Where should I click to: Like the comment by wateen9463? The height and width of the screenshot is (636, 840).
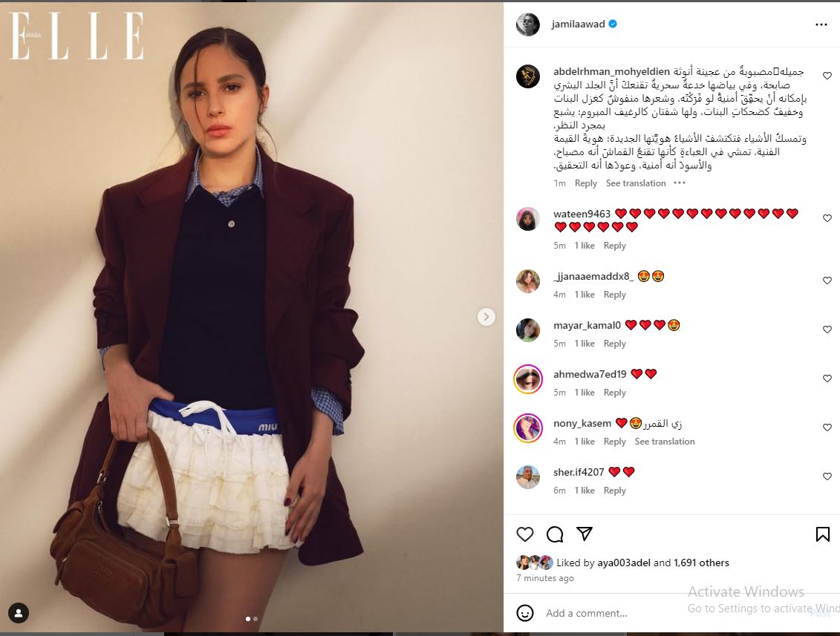point(827,218)
